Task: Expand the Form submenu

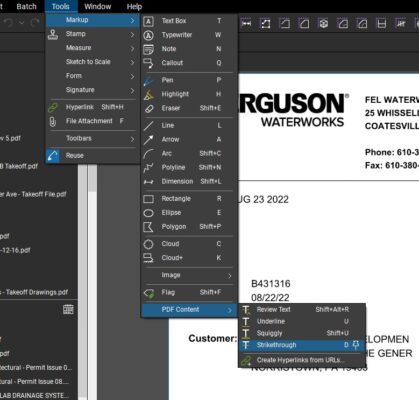Action: 92,76
